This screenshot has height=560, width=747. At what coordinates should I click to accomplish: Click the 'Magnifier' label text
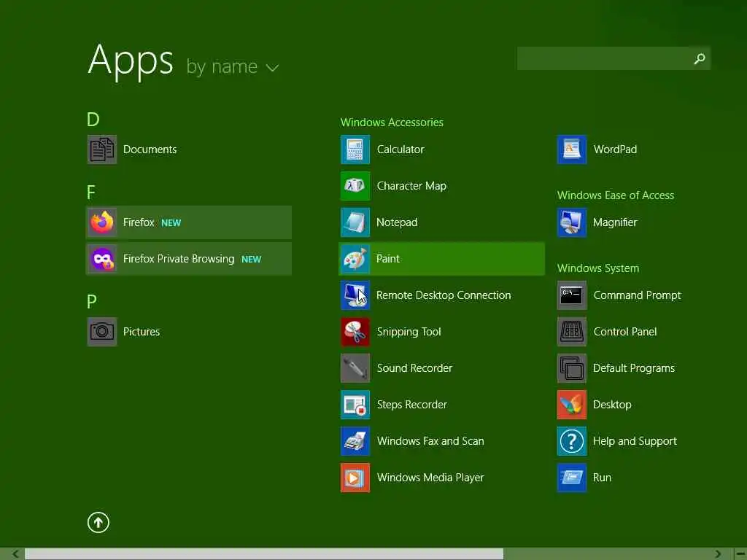pos(614,222)
